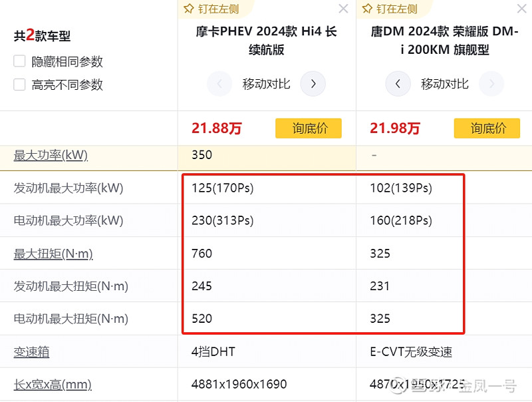Move 摩卡PHEV column left (disabled arrow)
The image size is (532, 402).
pyautogui.click(x=219, y=83)
